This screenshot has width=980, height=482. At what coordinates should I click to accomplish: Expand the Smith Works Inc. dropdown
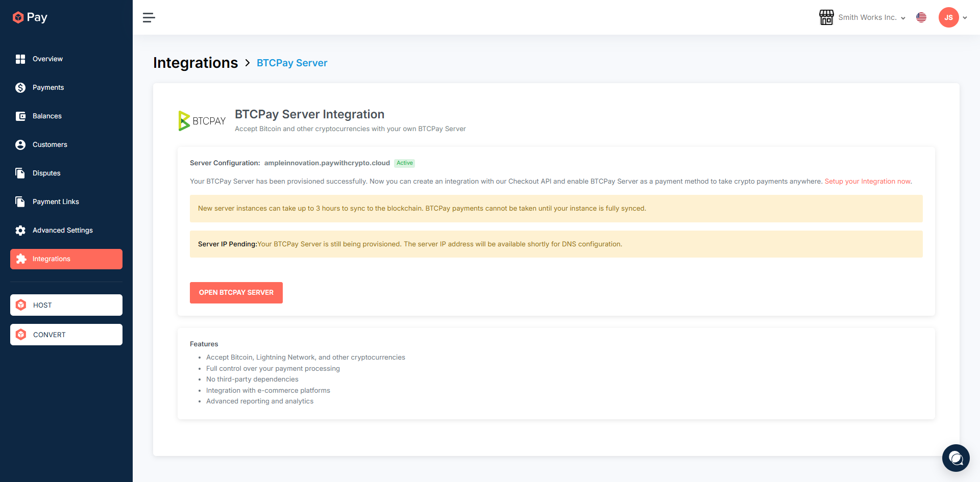pyautogui.click(x=872, y=17)
